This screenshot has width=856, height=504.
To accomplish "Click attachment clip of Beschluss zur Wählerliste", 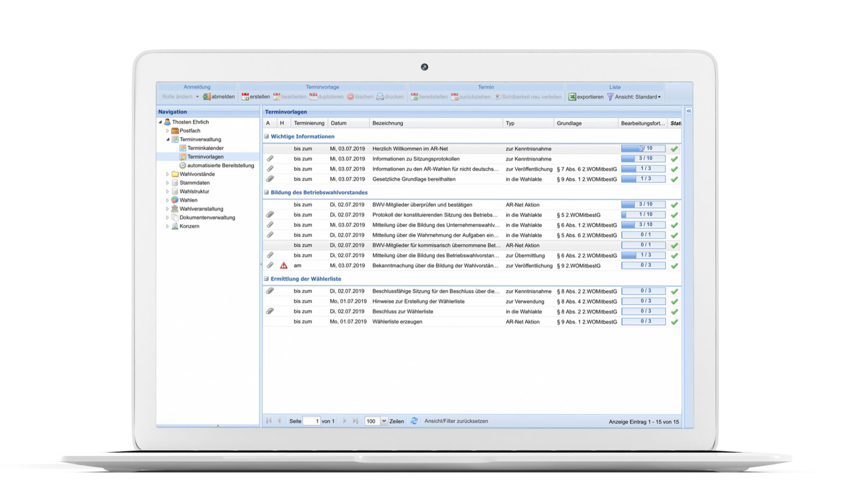I will point(270,311).
